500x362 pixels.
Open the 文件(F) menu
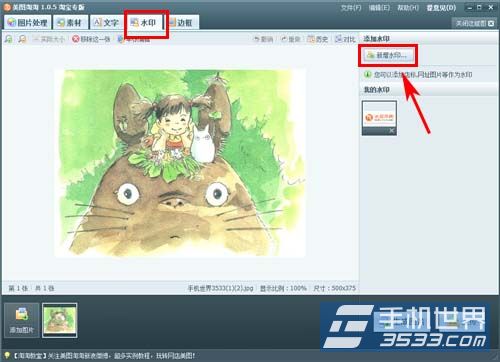[x=351, y=8]
